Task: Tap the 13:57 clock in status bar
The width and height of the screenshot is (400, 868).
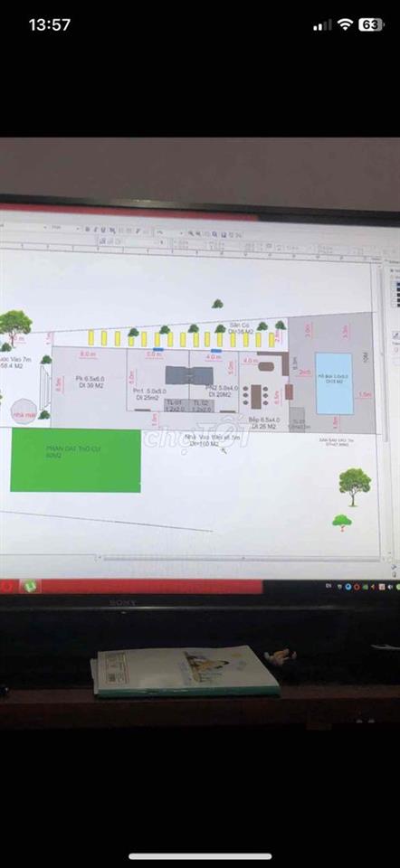Action: point(49,24)
